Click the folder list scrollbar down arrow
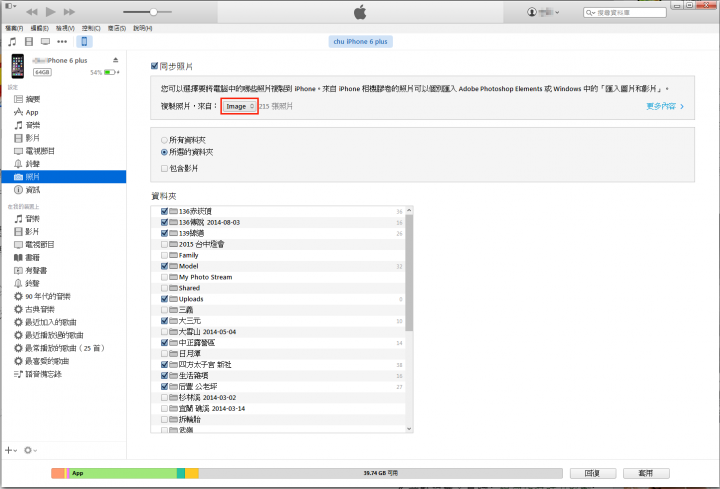The height and width of the screenshot is (489, 720). [x=409, y=429]
